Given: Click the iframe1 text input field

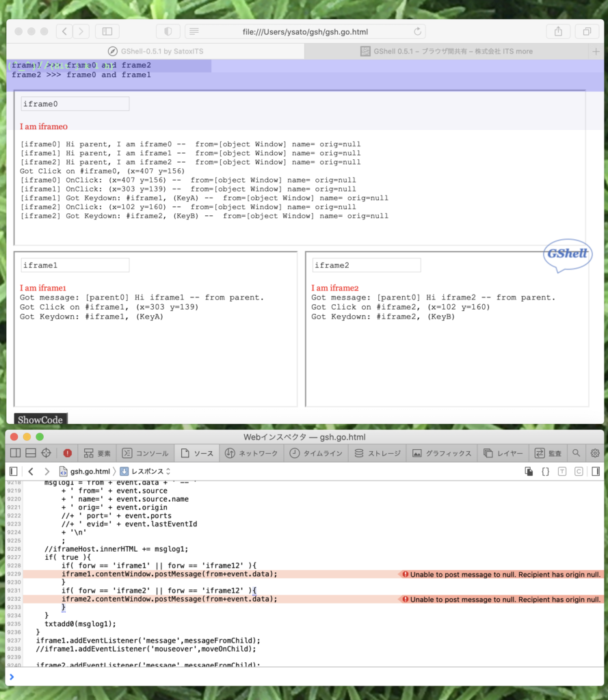Looking at the screenshot, I should [x=75, y=265].
